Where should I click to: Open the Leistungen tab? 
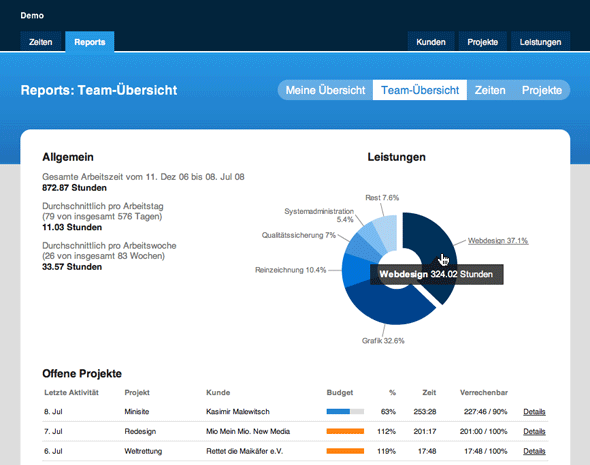[540, 41]
